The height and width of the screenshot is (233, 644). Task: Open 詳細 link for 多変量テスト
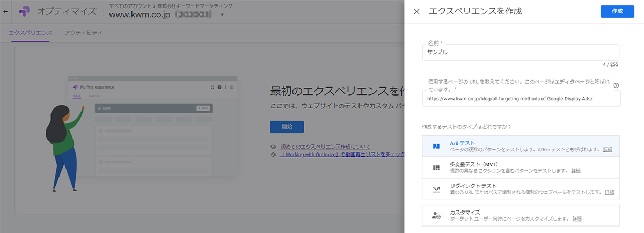576,171
